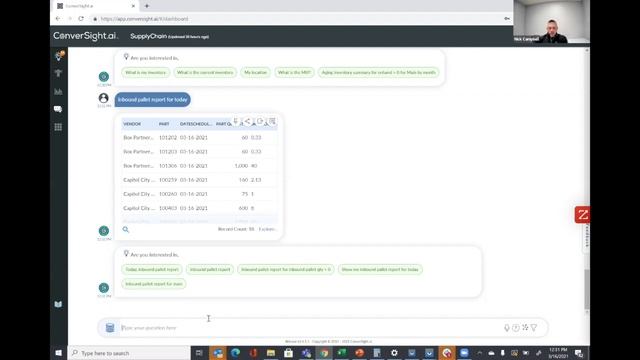This screenshot has height=360, width=640.
Task: Click the PART column header
Action: pyautogui.click(x=164, y=124)
